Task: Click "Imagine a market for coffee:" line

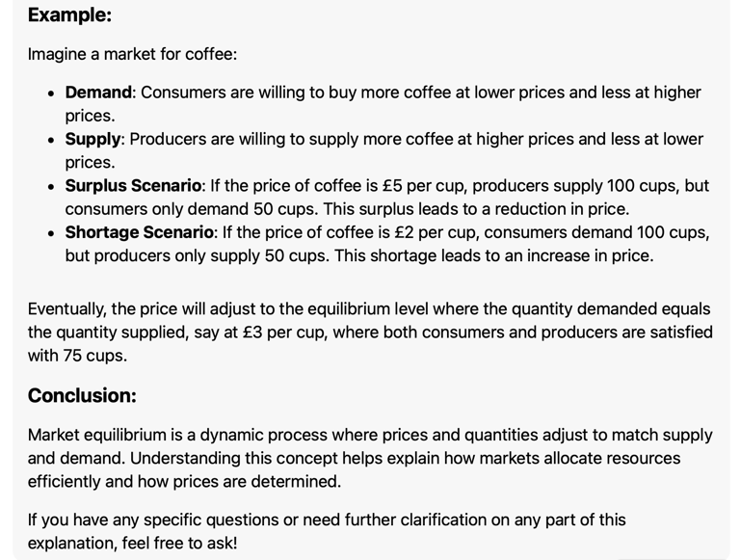Action: click(x=132, y=54)
